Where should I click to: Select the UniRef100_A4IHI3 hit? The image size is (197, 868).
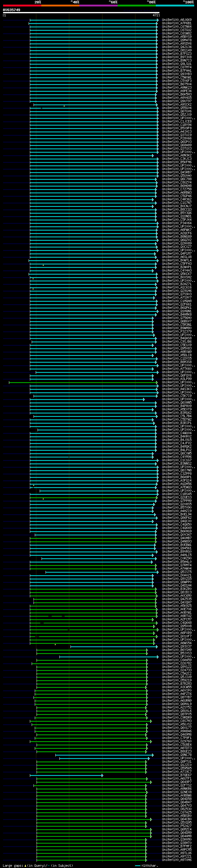pos(177,132)
